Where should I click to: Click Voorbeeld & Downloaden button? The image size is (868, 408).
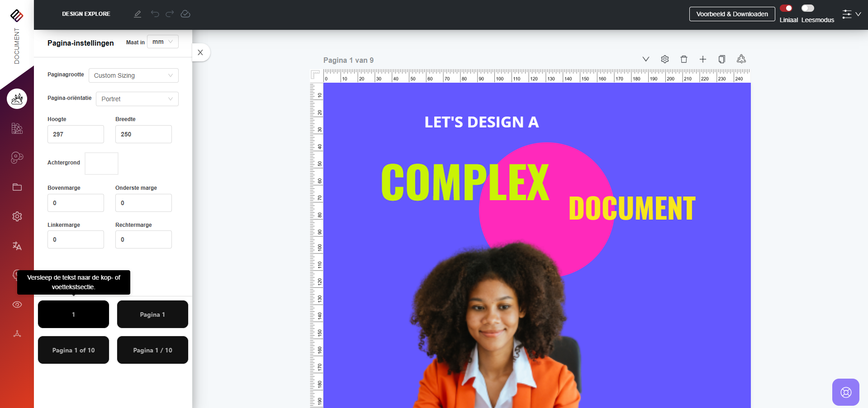click(x=732, y=14)
